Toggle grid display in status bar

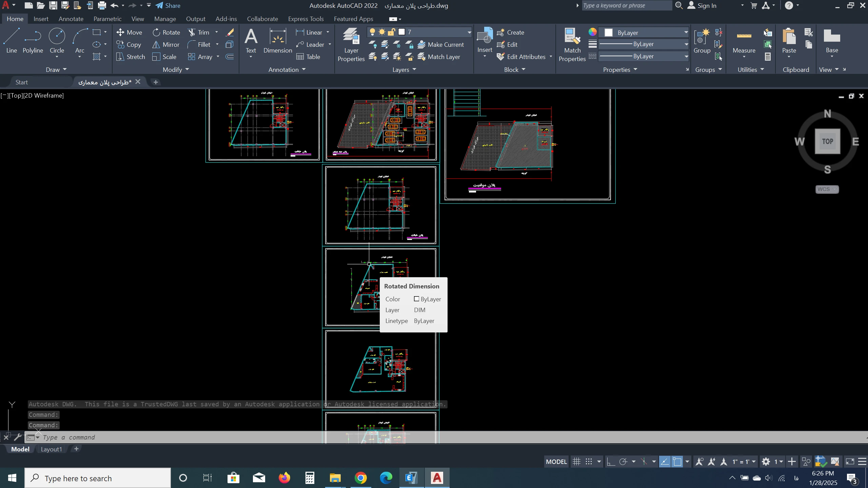(576, 462)
